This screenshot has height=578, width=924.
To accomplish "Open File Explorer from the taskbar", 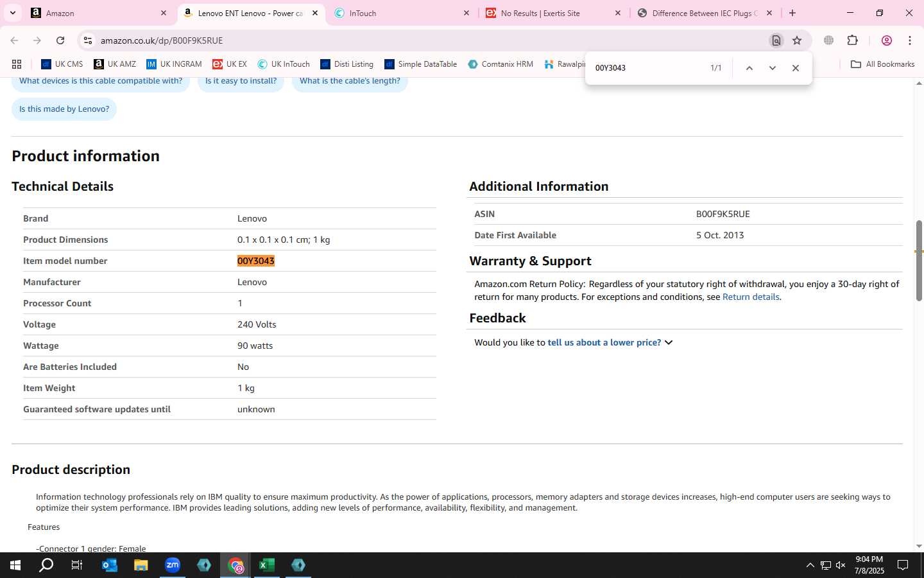I will point(141,565).
